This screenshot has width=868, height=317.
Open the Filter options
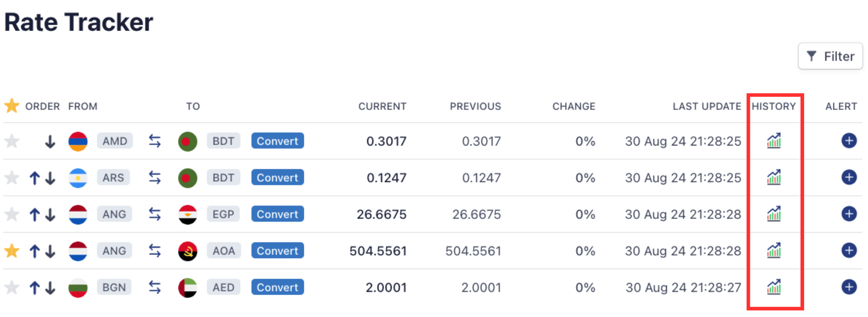coord(830,56)
